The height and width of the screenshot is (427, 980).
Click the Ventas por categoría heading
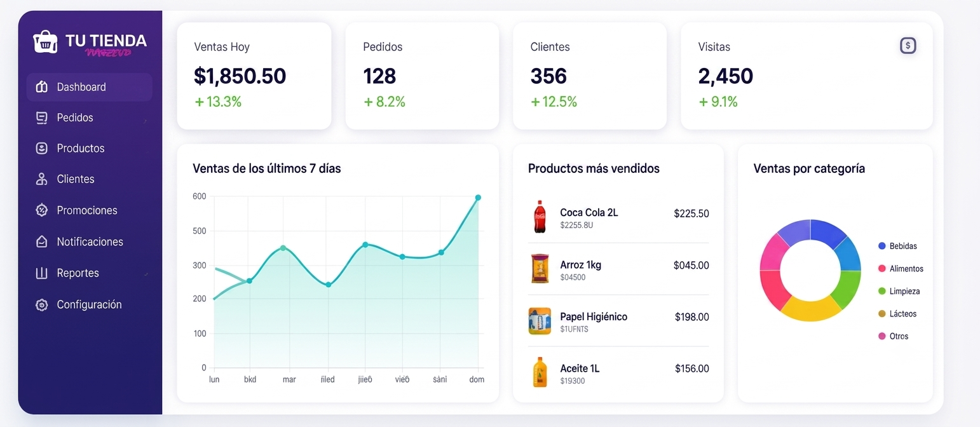pyautogui.click(x=809, y=168)
